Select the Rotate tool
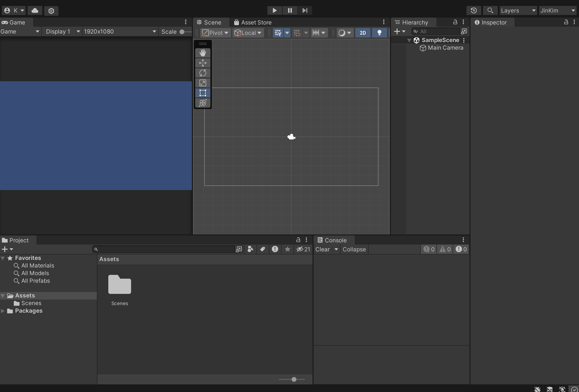The width and height of the screenshot is (579, 392). click(203, 73)
